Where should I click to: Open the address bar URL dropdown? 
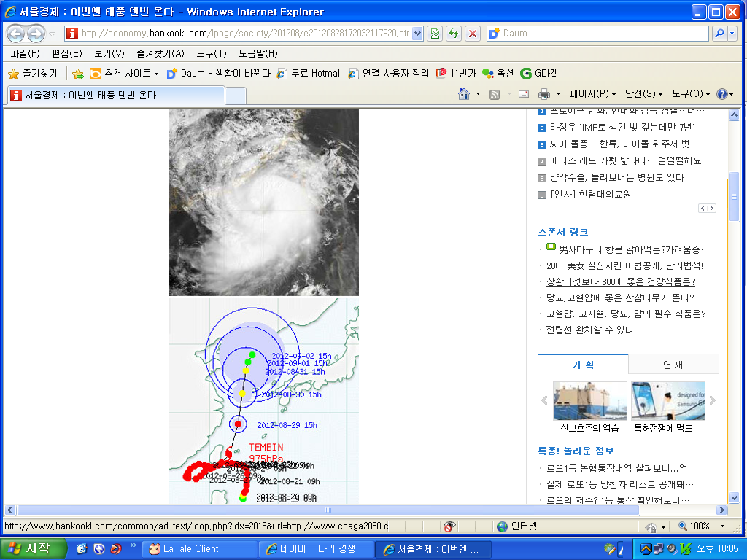coord(417,34)
